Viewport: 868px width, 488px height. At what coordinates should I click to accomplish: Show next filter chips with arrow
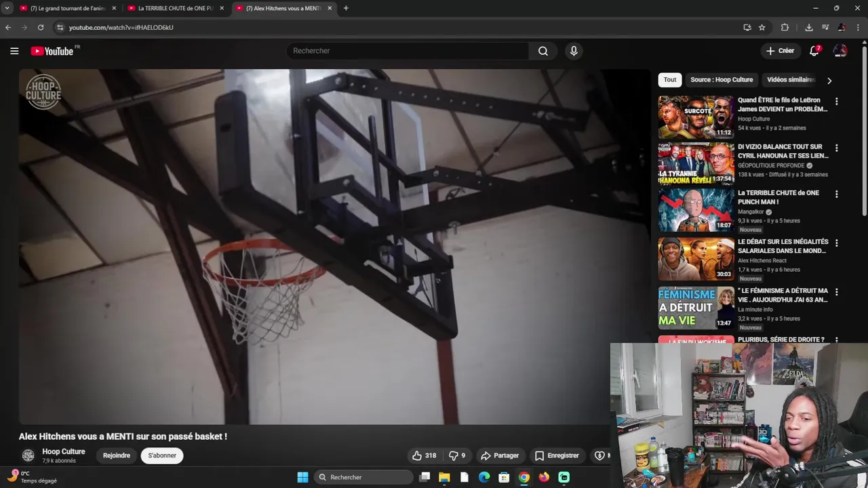829,80
